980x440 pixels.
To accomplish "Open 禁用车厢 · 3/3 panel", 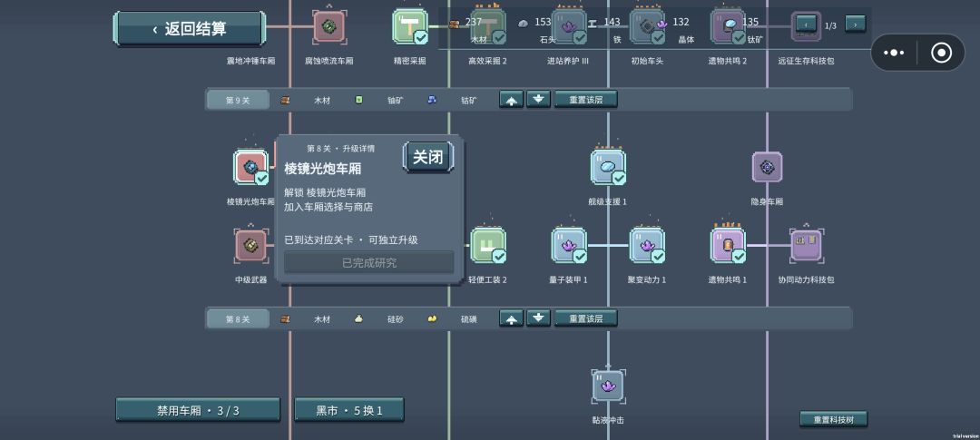I will pos(198,410).
